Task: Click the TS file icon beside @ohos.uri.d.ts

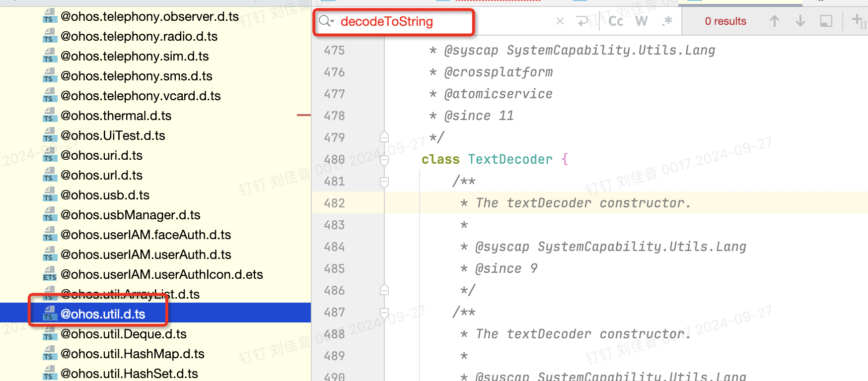Action: point(50,157)
